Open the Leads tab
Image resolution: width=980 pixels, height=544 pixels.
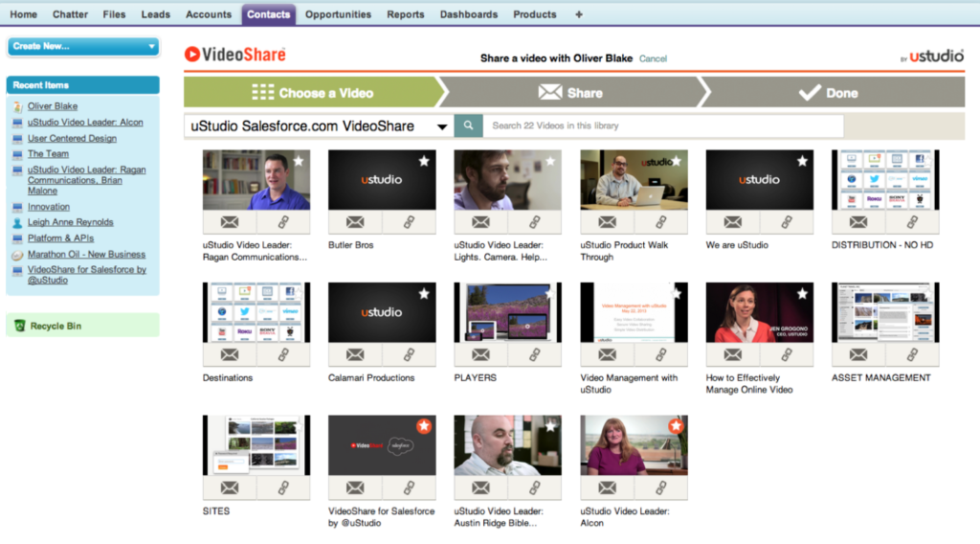[x=156, y=14]
